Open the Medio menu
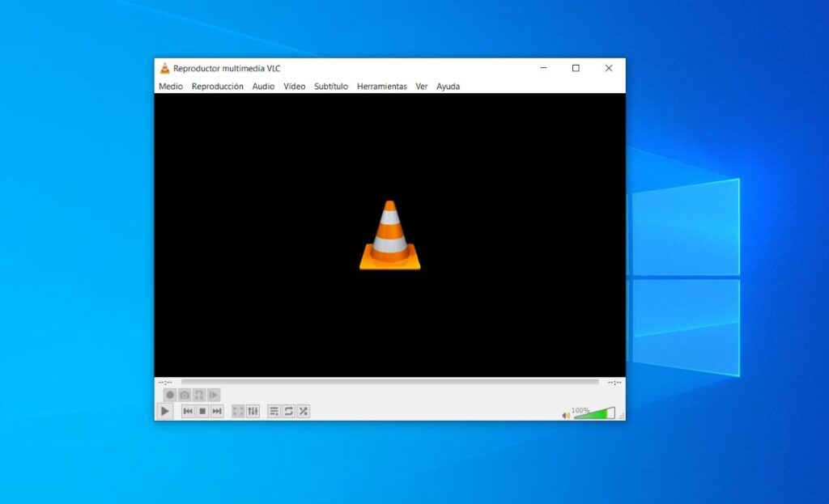The image size is (829, 504). click(170, 87)
